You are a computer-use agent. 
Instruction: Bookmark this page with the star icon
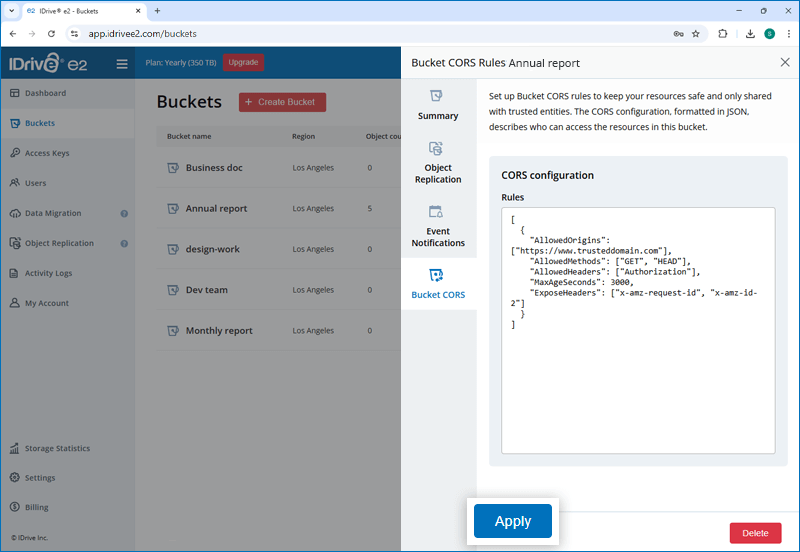click(696, 33)
